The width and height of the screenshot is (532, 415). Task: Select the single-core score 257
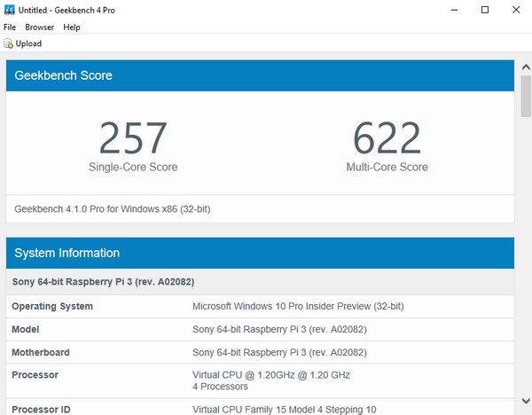(133, 138)
